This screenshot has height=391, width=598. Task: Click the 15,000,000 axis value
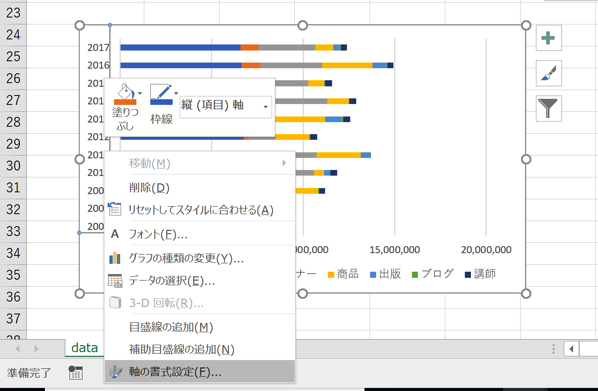395,250
